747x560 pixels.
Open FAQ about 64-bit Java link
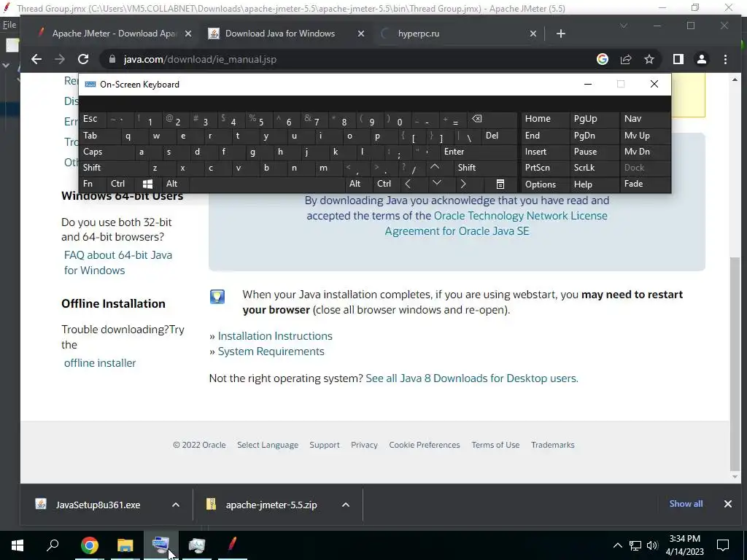[118, 262]
